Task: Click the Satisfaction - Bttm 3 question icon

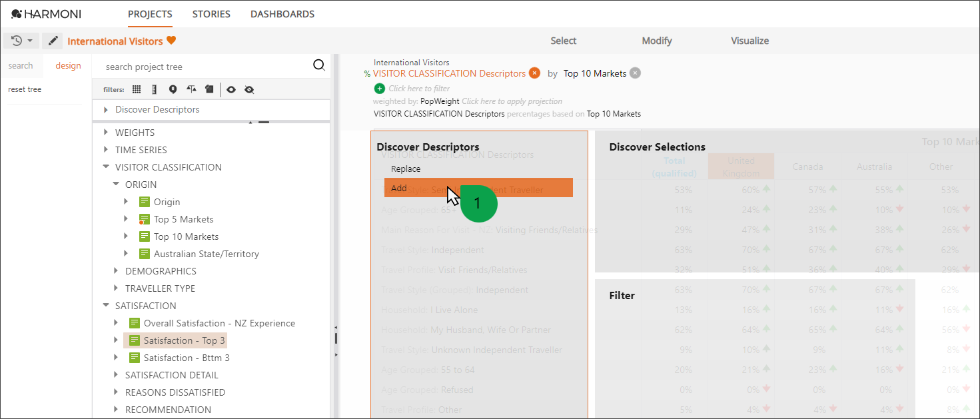Action: [x=135, y=358]
